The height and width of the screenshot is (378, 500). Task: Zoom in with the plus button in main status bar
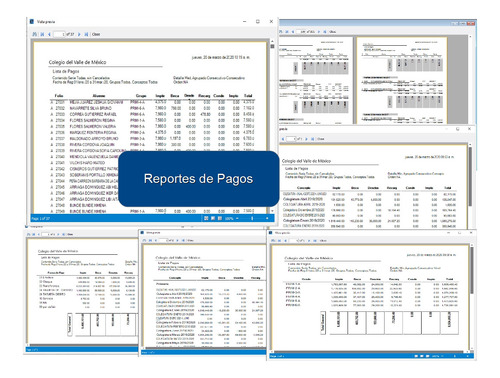click(267, 218)
